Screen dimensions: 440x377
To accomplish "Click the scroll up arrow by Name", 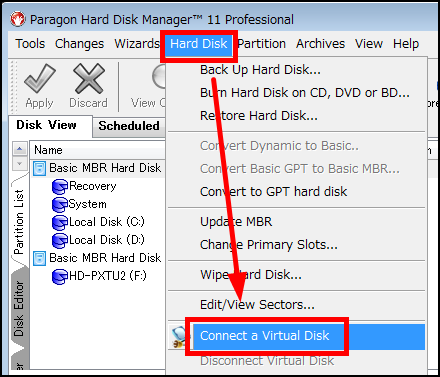I will pos(20,148).
